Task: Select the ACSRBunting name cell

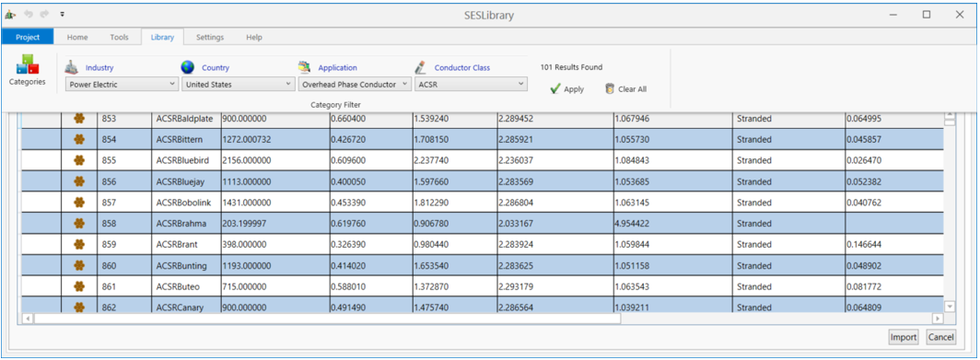Action: tap(186, 265)
